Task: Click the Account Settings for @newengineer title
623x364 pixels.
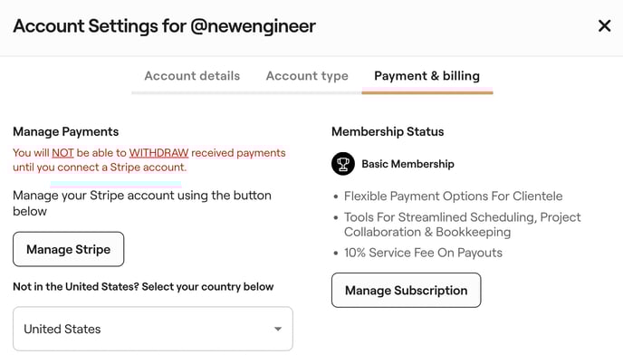Action: pos(164,25)
